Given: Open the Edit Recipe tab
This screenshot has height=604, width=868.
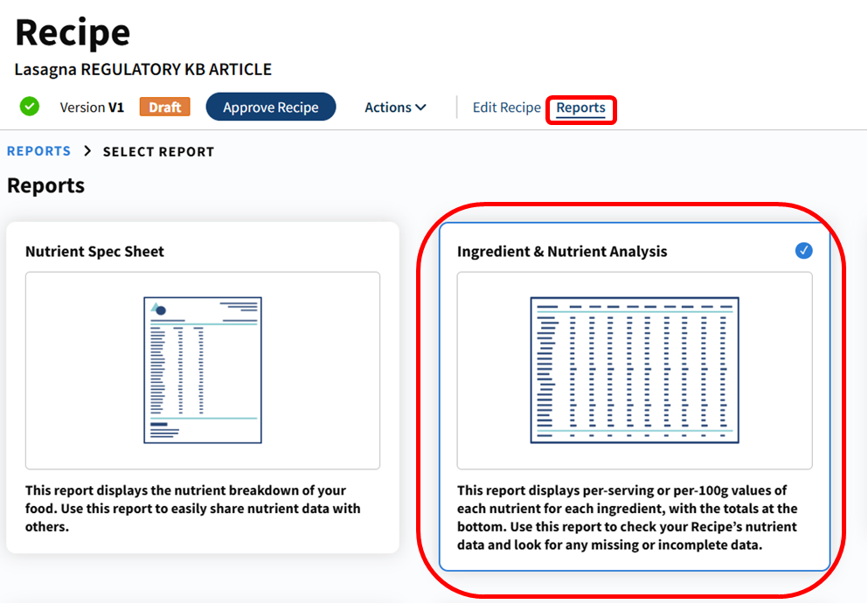Looking at the screenshot, I should (506, 107).
